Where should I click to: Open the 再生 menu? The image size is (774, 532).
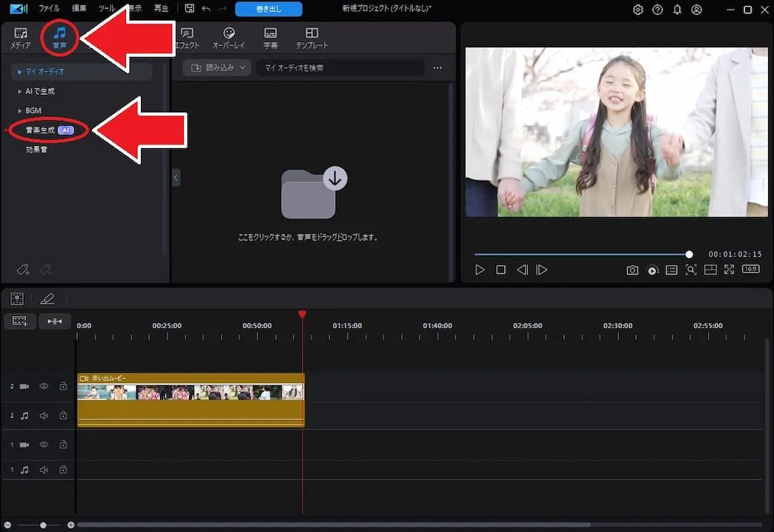tap(162, 8)
